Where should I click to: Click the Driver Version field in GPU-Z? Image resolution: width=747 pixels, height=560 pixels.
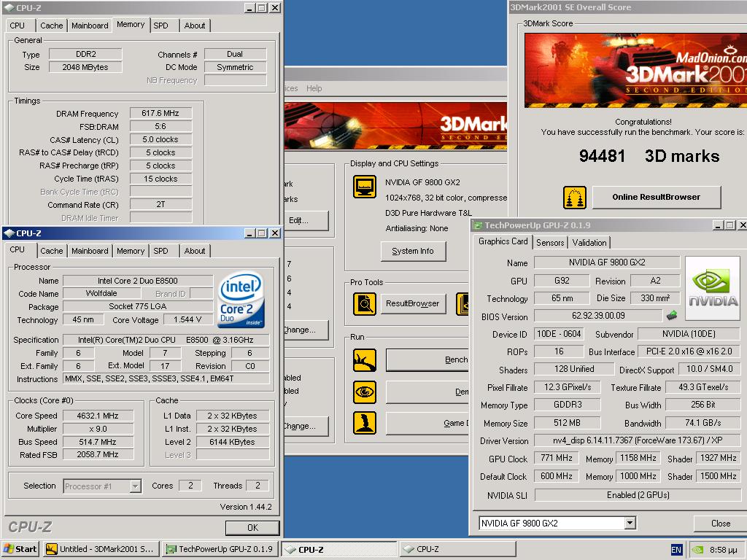pyautogui.click(x=638, y=440)
